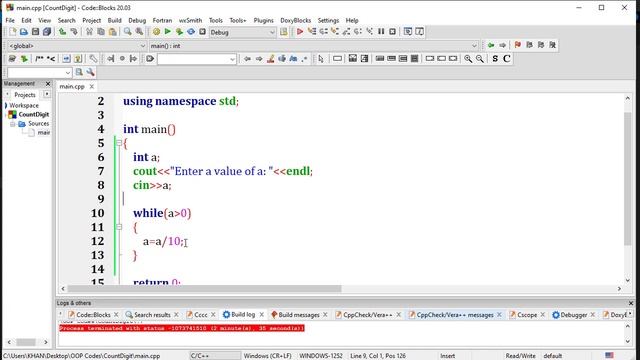
Task: Open the <global> scope dropdown
Action: [x=77, y=46]
